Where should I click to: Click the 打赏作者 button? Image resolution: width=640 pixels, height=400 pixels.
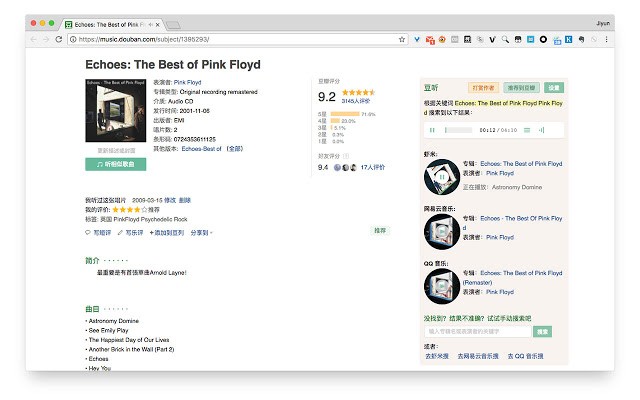tap(483, 88)
